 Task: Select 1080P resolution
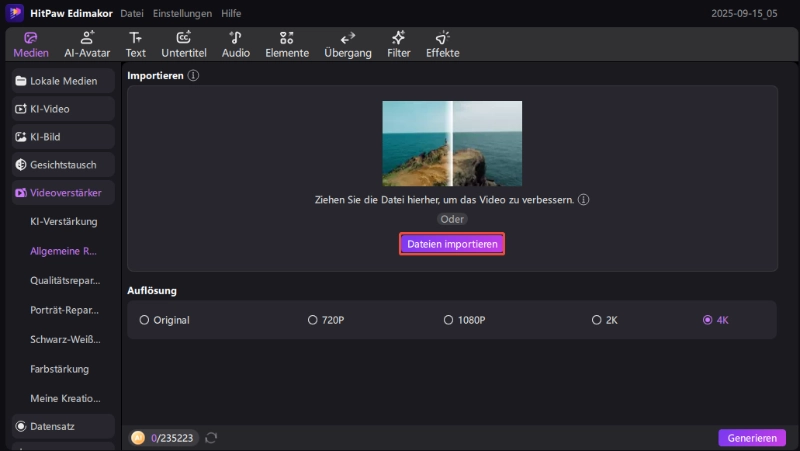[x=464, y=320]
